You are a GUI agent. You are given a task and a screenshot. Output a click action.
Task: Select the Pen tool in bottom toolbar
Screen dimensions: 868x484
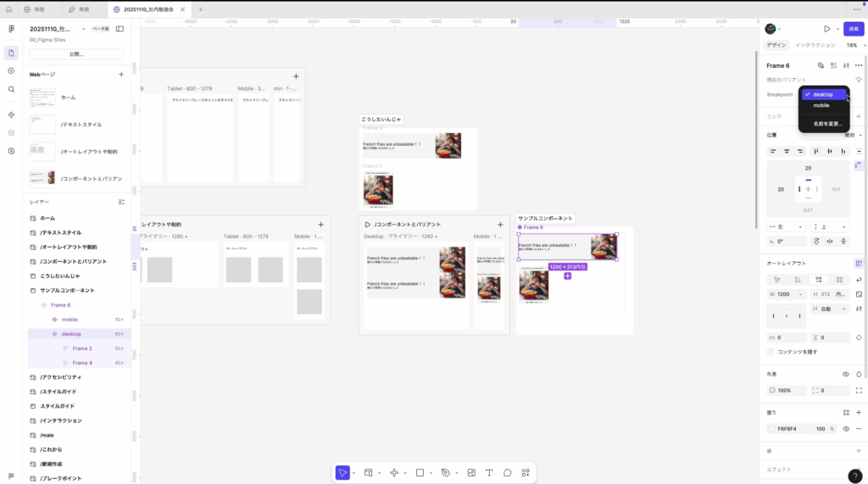pos(446,472)
